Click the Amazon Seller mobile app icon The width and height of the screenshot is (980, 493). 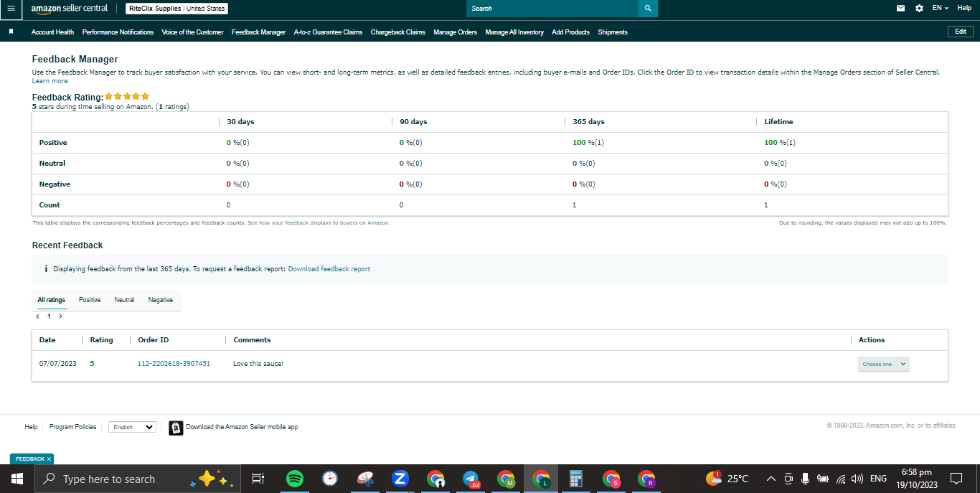point(176,428)
